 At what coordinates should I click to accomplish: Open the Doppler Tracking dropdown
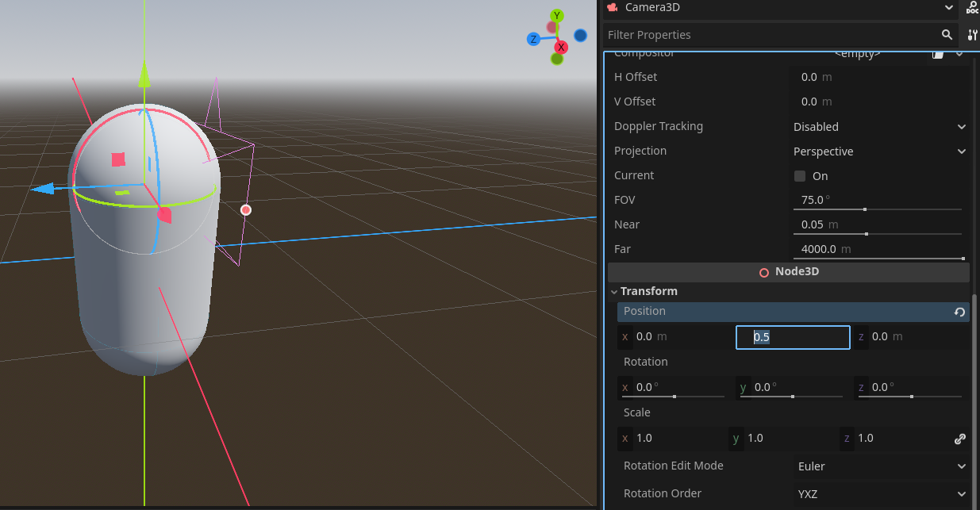coord(877,126)
